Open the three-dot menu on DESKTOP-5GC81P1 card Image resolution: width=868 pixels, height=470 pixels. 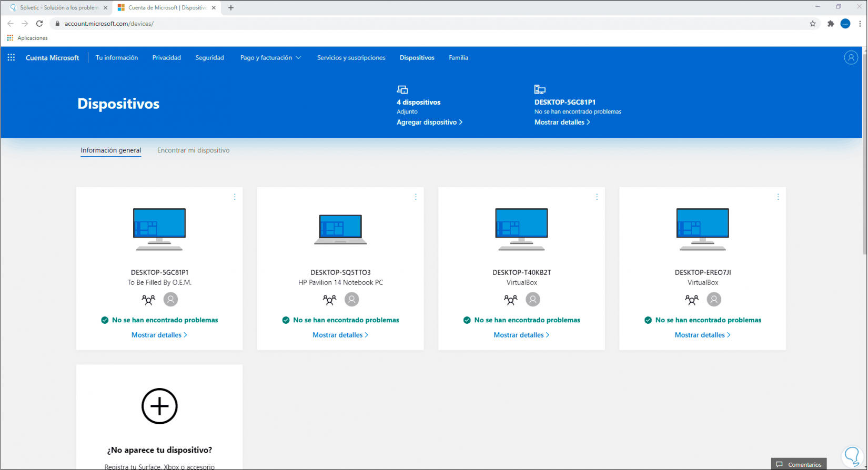coord(235,197)
